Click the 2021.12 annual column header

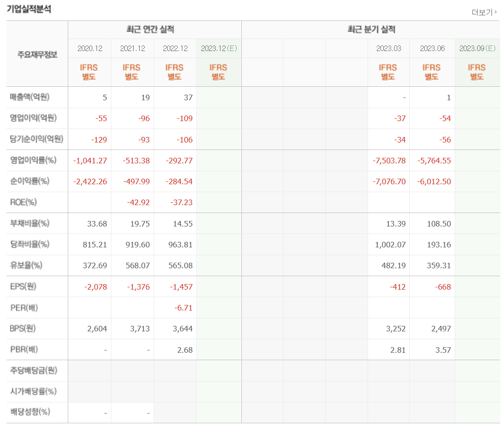point(133,48)
